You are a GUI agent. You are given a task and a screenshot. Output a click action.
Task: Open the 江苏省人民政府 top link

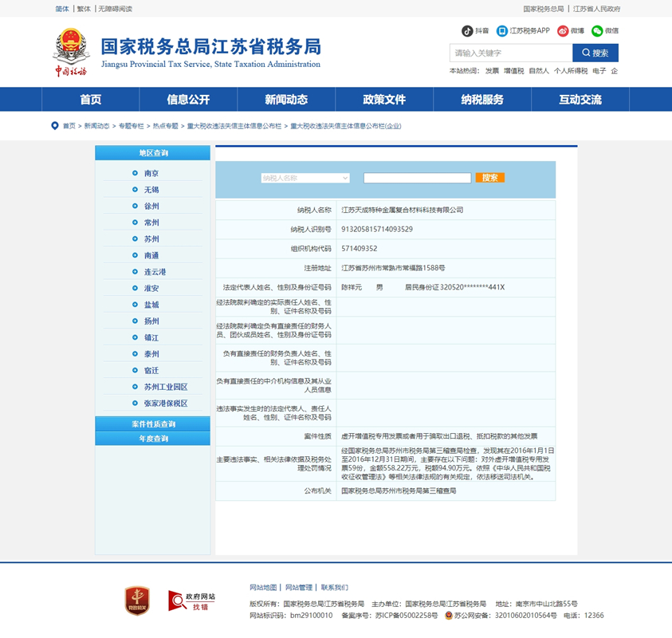pos(596,9)
